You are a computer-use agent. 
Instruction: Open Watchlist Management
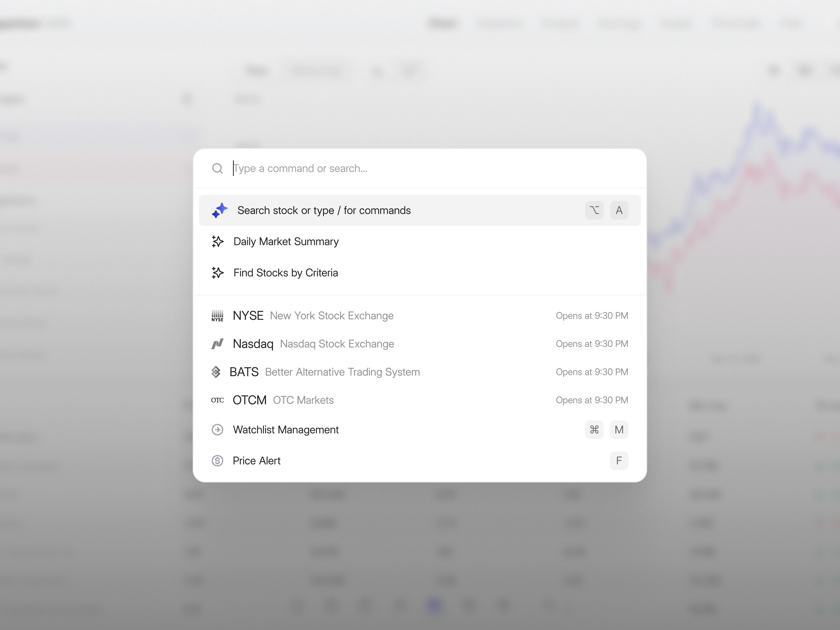pyautogui.click(x=286, y=429)
